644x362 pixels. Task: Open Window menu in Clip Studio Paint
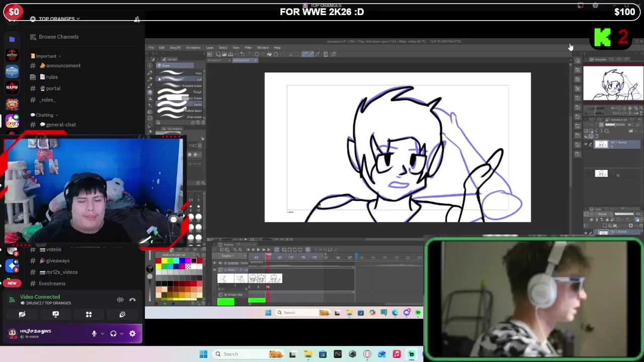[263, 48]
